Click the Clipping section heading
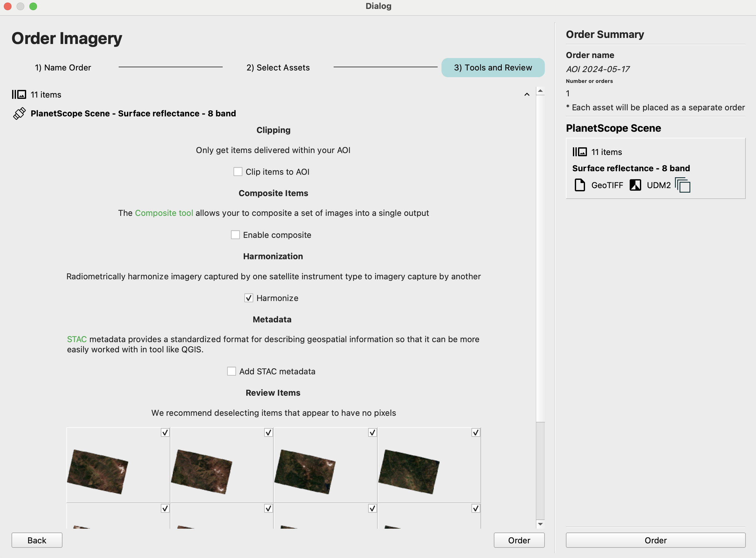Screen dimensions: 756x558 coord(273,130)
